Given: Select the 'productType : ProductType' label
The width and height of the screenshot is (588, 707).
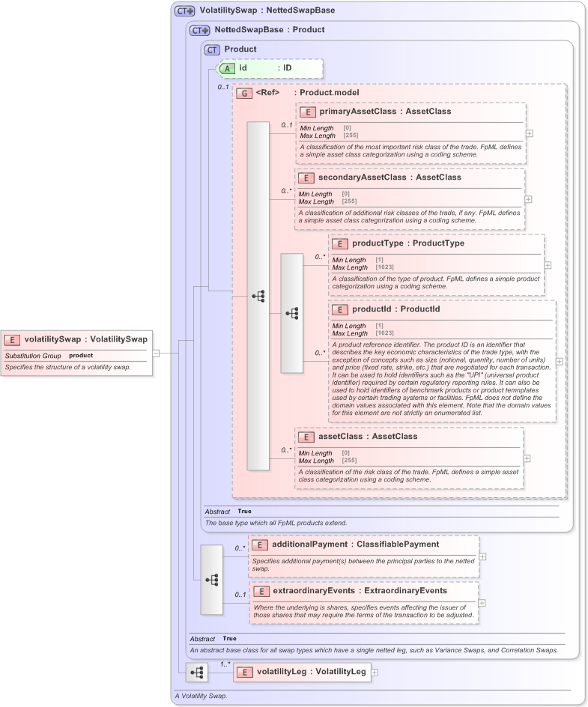Looking at the screenshot, I should pos(408,243).
